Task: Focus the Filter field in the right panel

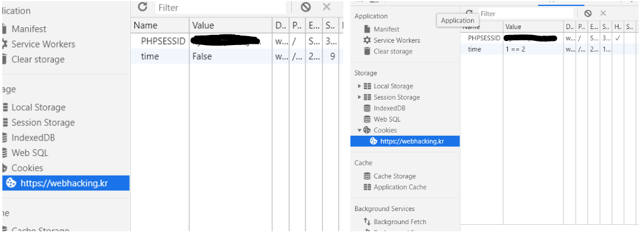Action: tap(526, 14)
